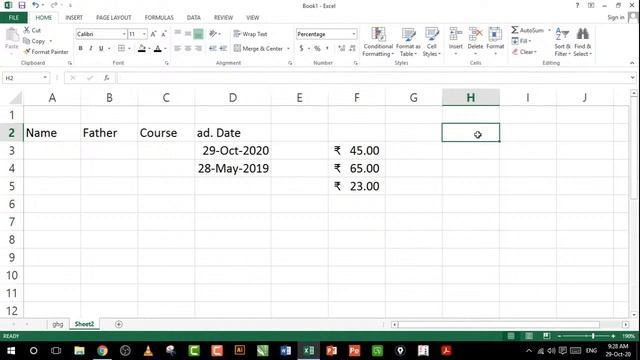This screenshot has width=640, height=360.
Task: Increase font size with larger A icon
Action: click(x=153, y=34)
